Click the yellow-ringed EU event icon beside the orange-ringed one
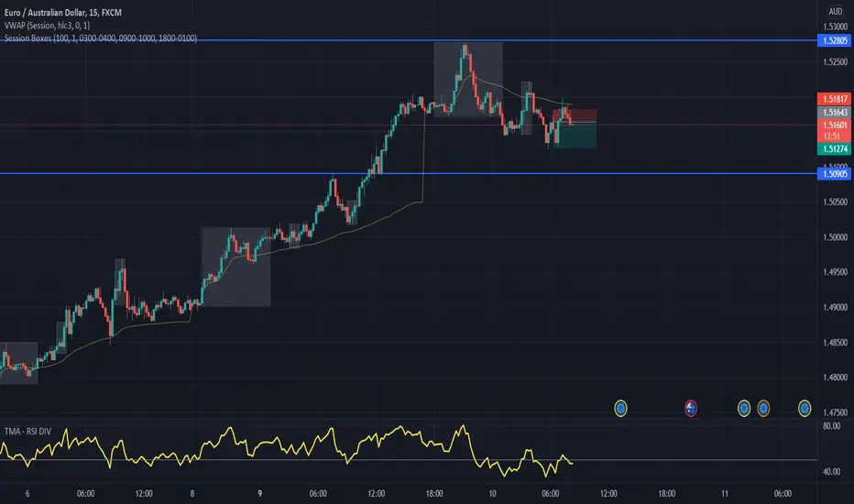The width and height of the screenshot is (854, 504). (x=743, y=408)
